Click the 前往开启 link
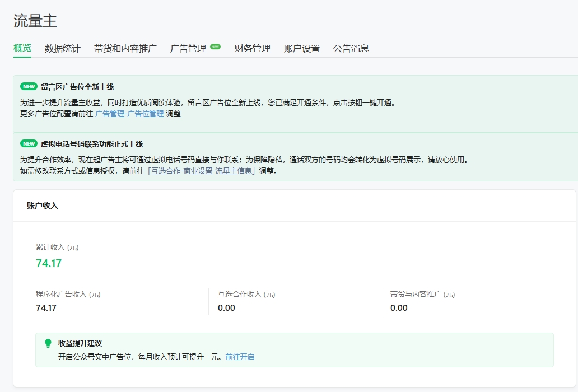The height and width of the screenshot is (392, 578). pyautogui.click(x=240, y=357)
